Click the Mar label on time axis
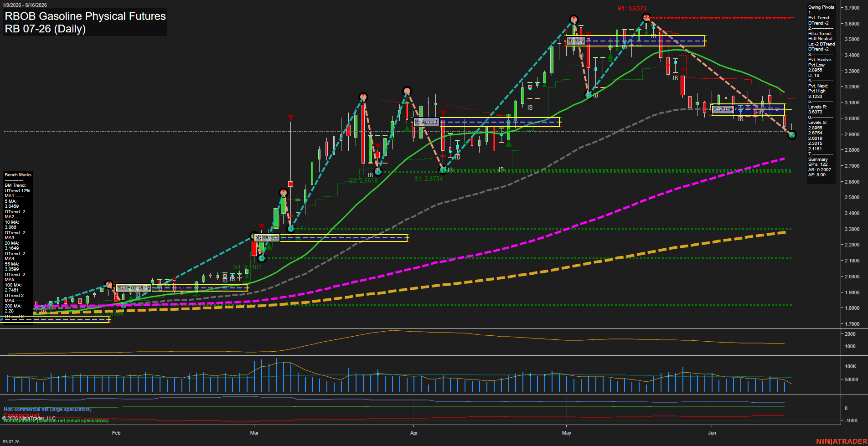The height and width of the screenshot is (446, 868). (254, 433)
